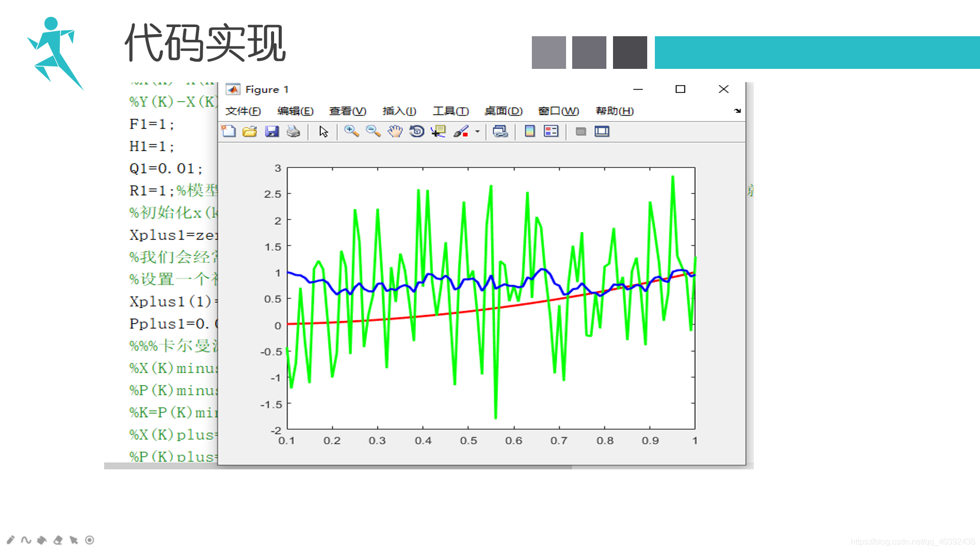The height and width of the screenshot is (551, 980).
Task: Select the Rotate 3D tool
Action: pyautogui.click(x=416, y=131)
